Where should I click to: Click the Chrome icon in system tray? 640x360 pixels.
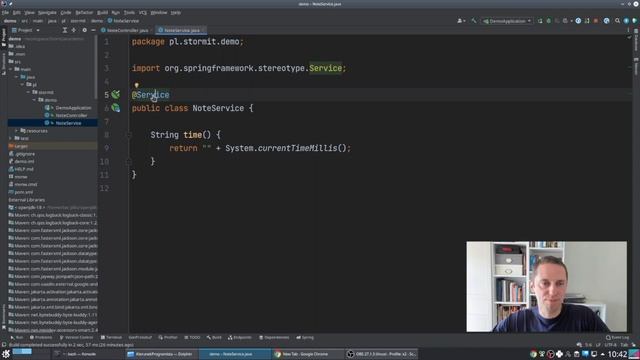(533, 354)
